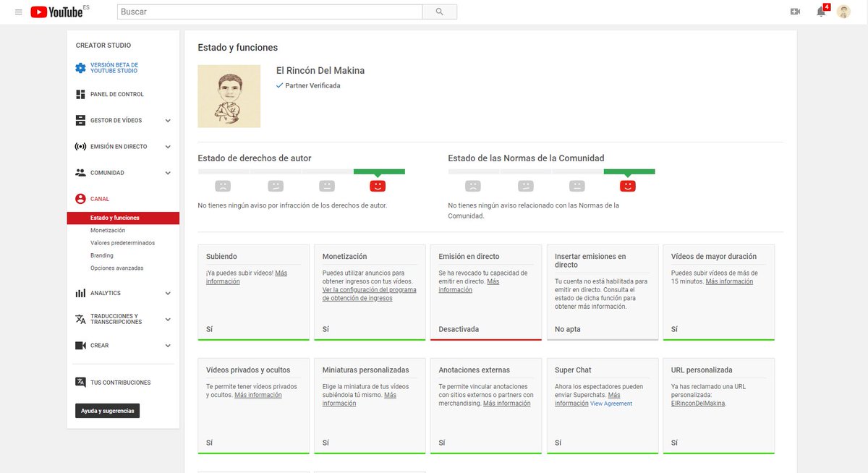Image resolution: width=868 pixels, height=473 pixels.
Task: Click the green copyright status indicator bar
Action: 379,171
